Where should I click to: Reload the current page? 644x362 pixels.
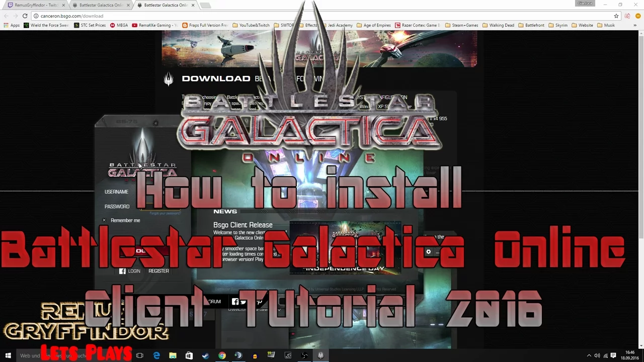pyautogui.click(x=25, y=16)
